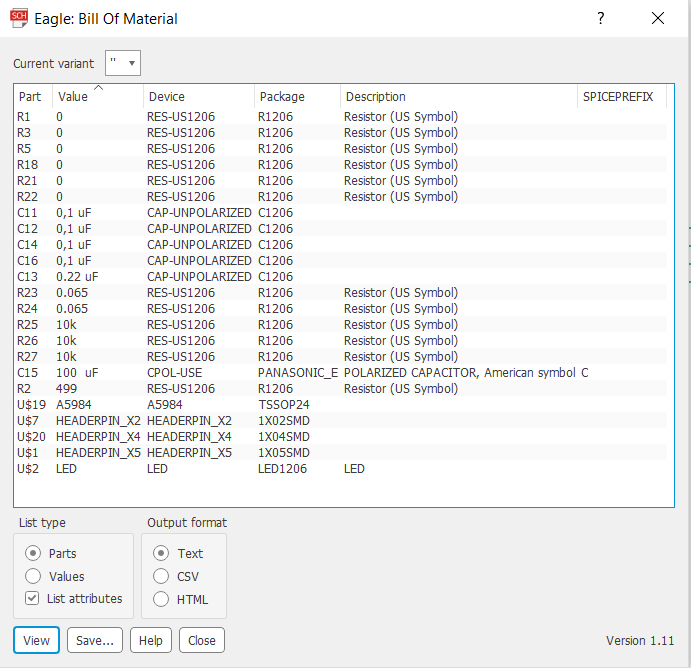691x668 pixels.
Task: Select the C16 row
Action: (x=341, y=261)
